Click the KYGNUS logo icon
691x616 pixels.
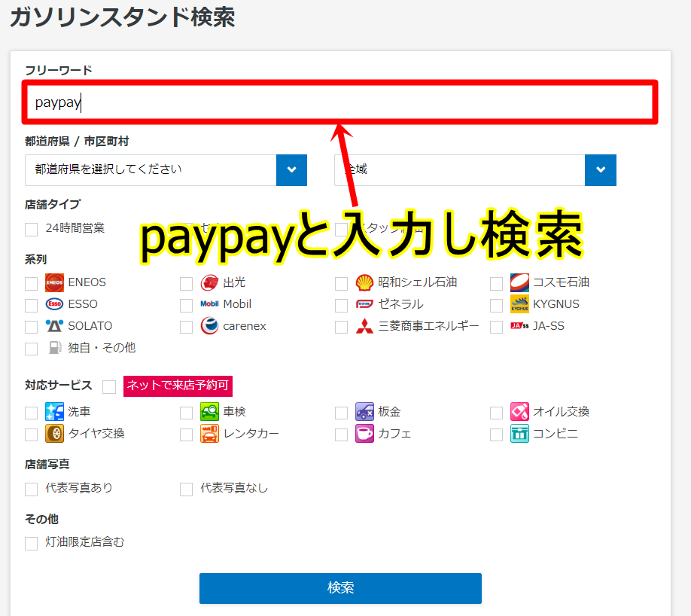tap(519, 303)
